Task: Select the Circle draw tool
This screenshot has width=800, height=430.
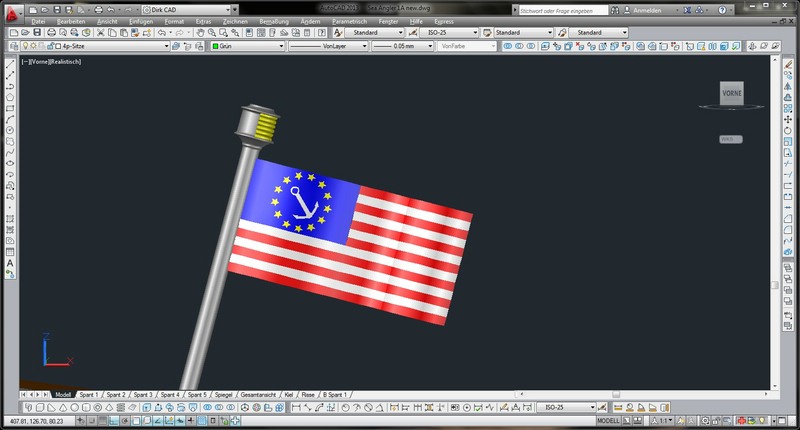Action: [x=10, y=131]
